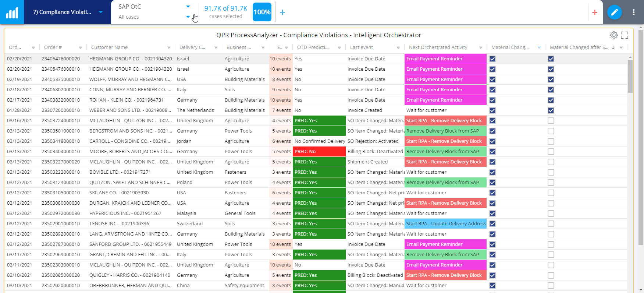Click Shipment Created last event cell

coord(367,162)
